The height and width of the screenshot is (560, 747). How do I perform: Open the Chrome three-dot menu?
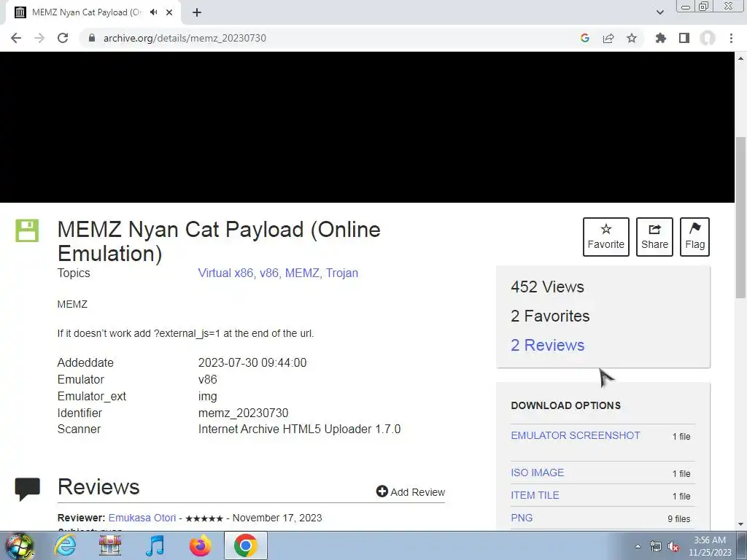pos(731,38)
